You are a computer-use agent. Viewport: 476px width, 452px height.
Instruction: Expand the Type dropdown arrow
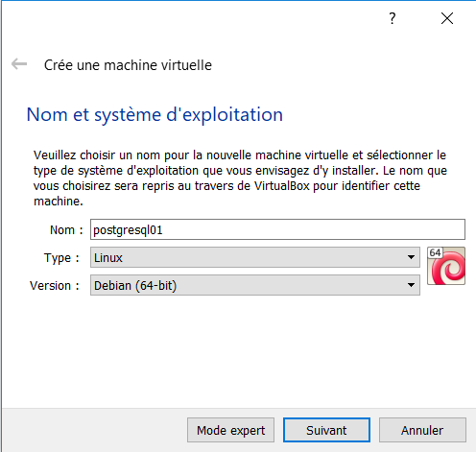click(412, 257)
